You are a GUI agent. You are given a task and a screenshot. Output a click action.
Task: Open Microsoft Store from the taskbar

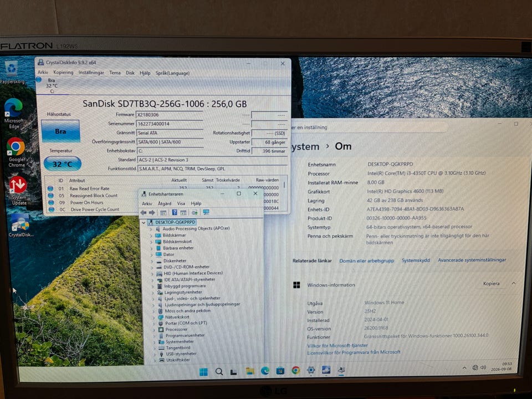point(280,371)
